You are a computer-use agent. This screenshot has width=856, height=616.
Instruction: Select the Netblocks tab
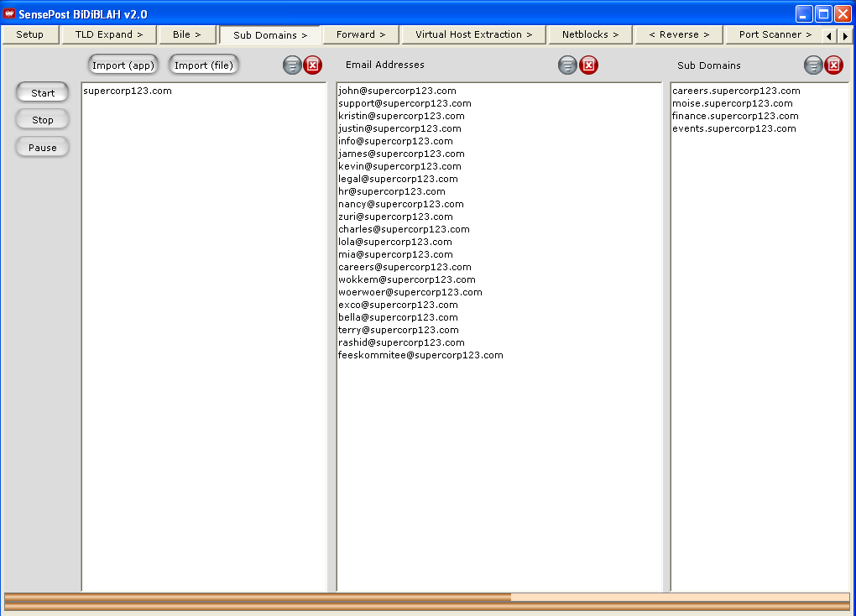pyautogui.click(x=591, y=35)
